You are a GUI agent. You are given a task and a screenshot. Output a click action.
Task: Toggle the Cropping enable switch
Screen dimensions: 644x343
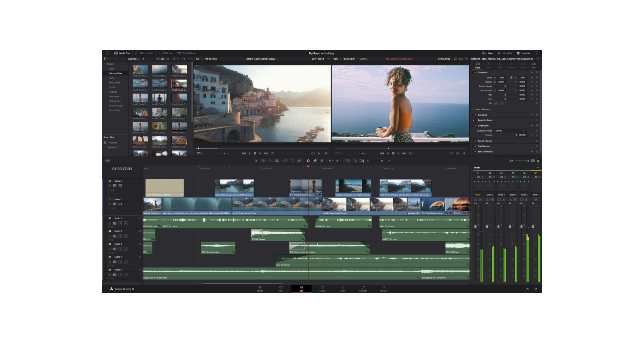pos(475,115)
